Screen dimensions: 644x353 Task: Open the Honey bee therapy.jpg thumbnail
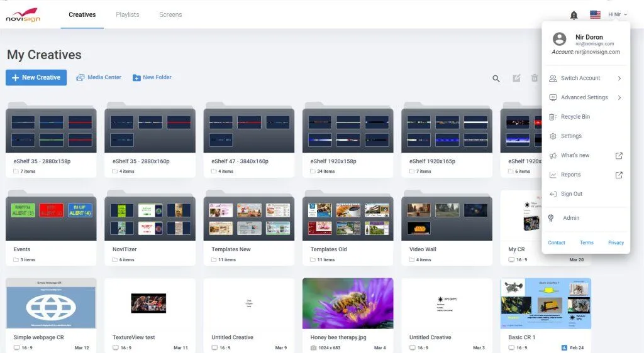pyautogui.click(x=348, y=303)
